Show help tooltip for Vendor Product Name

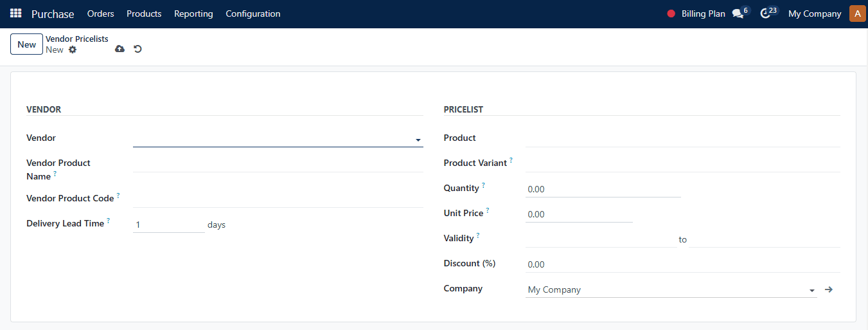pos(55,174)
